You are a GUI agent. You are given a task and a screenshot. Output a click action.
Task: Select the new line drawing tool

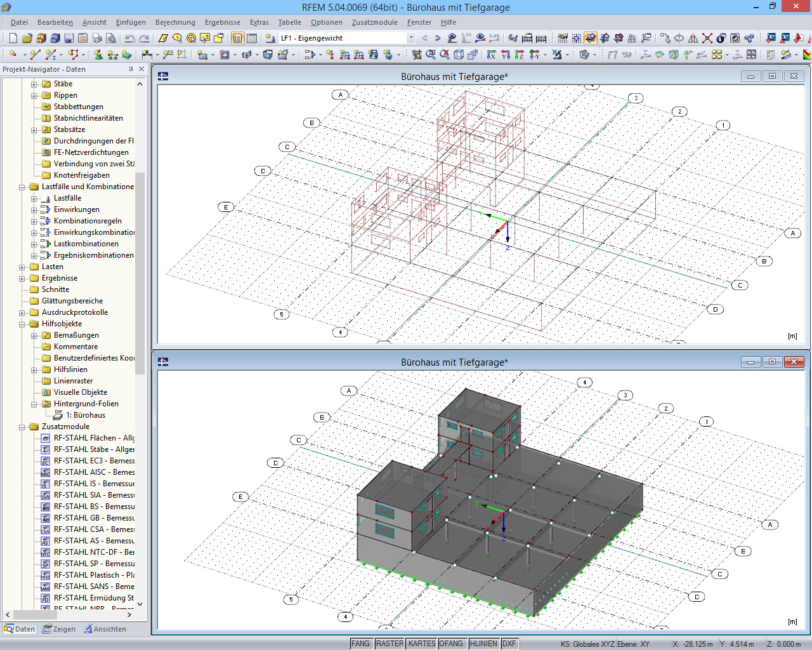[36, 55]
